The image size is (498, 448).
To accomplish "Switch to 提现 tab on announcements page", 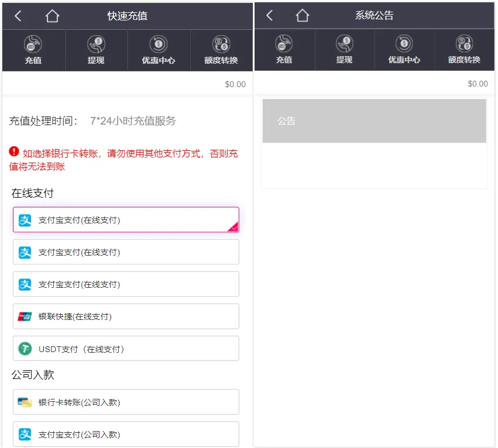I will [344, 50].
